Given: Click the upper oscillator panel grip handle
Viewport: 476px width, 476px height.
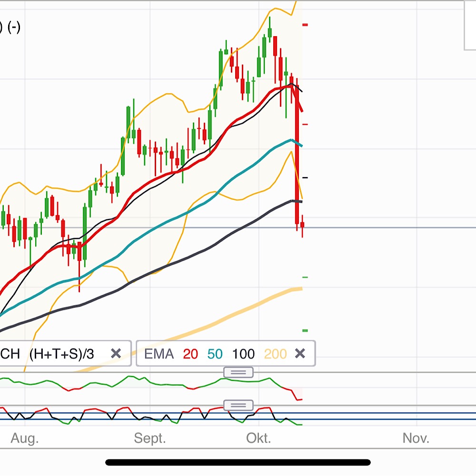Looking at the screenshot, I should [x=238, y=372].
